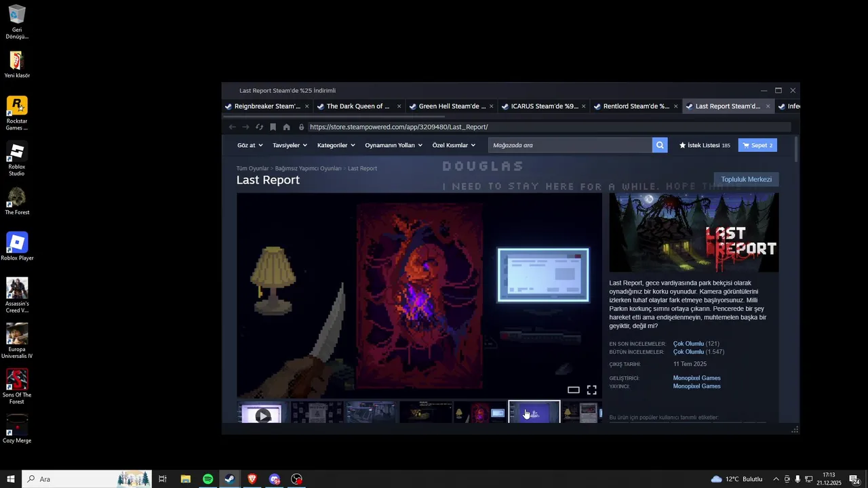Select the Cozy Merge desktop icon
Image resolution: width=868 pixels, height=488 pixels.
point(17,429)
